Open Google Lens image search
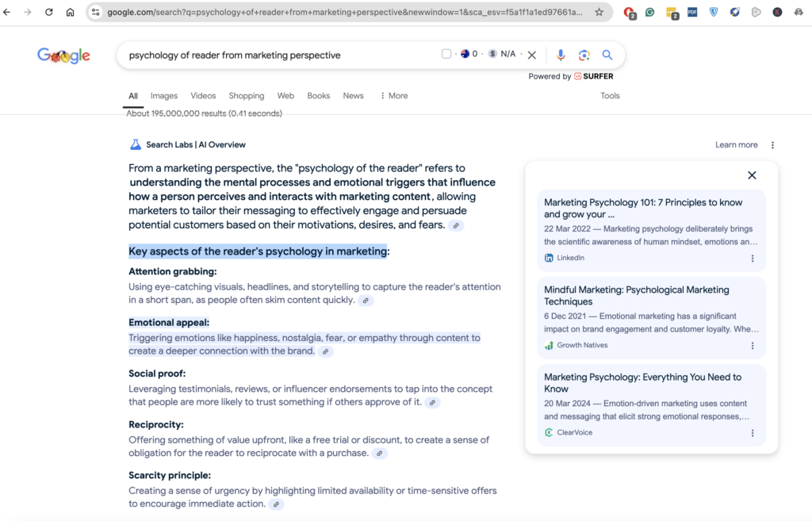 (x=584, y=55)
